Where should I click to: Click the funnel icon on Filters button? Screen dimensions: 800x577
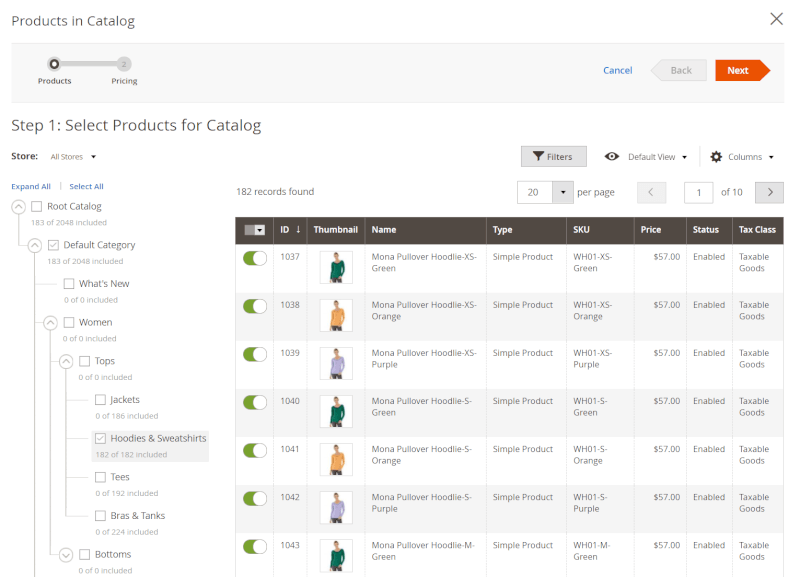(538, 156)
